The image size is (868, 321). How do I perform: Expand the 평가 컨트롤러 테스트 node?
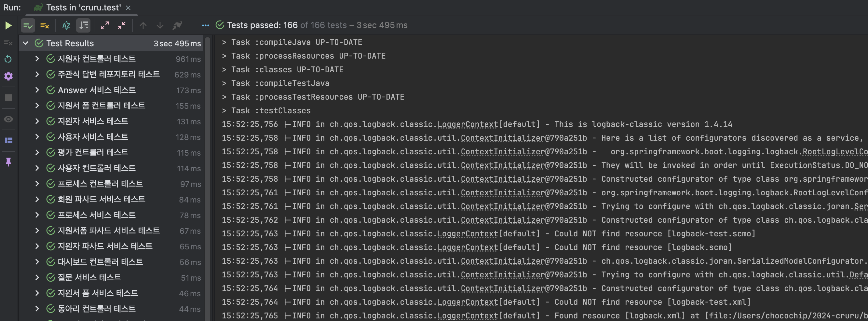(x=37, y=152)
